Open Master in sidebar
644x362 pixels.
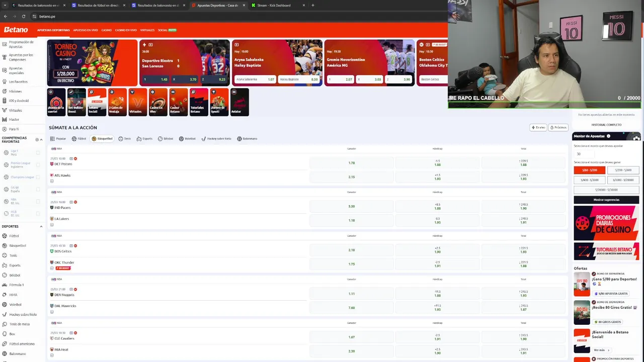click(x=14, y=120)
